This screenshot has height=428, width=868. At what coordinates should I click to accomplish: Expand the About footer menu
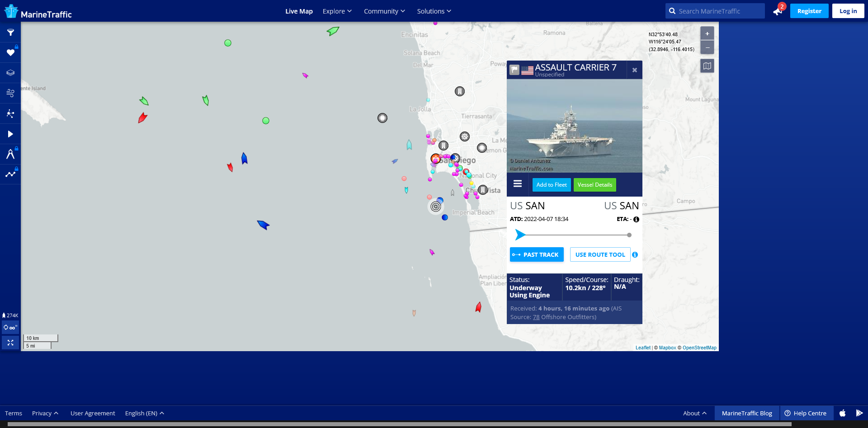695,413
